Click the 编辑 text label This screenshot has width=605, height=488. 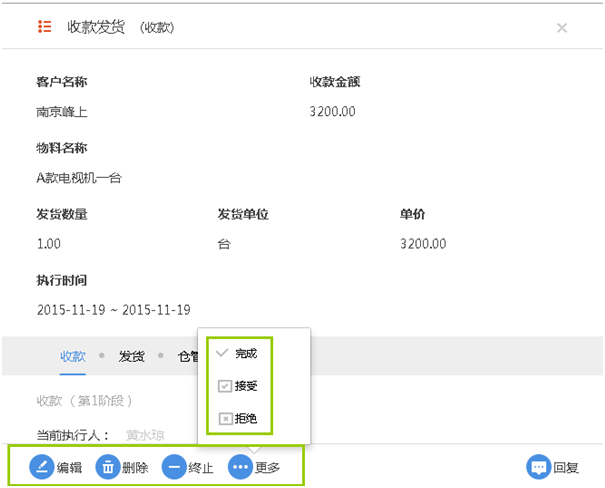[x=69, y=468]
